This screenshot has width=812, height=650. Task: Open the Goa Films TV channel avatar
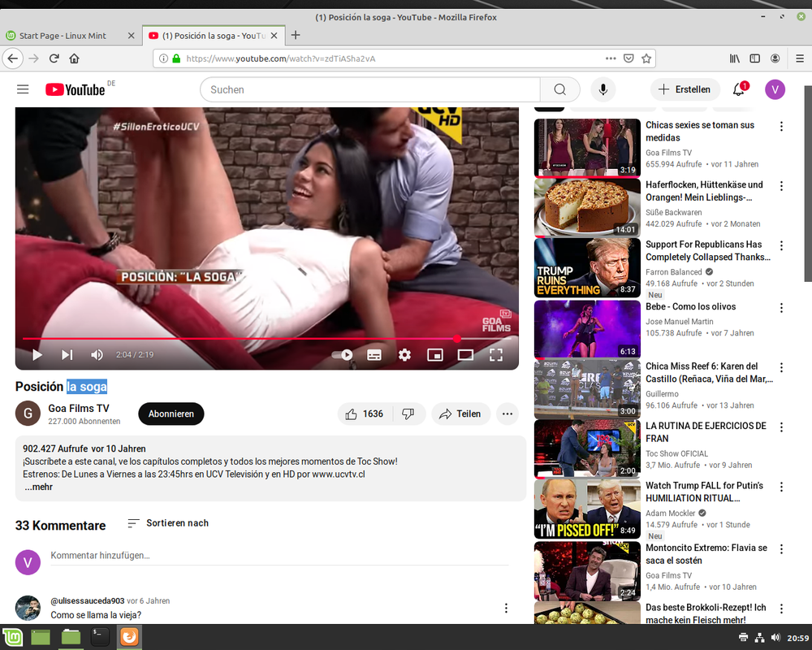point(28,413)
